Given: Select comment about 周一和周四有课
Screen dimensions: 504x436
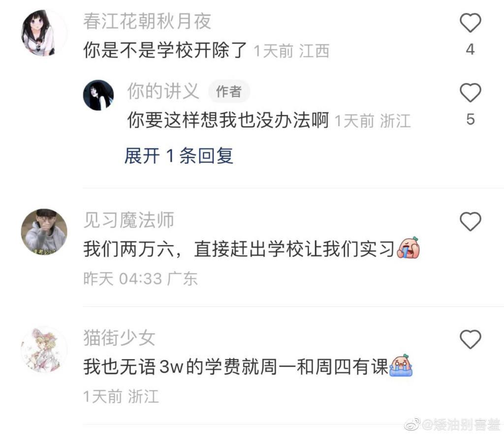Looking at the screenshot, I should 236,367.
